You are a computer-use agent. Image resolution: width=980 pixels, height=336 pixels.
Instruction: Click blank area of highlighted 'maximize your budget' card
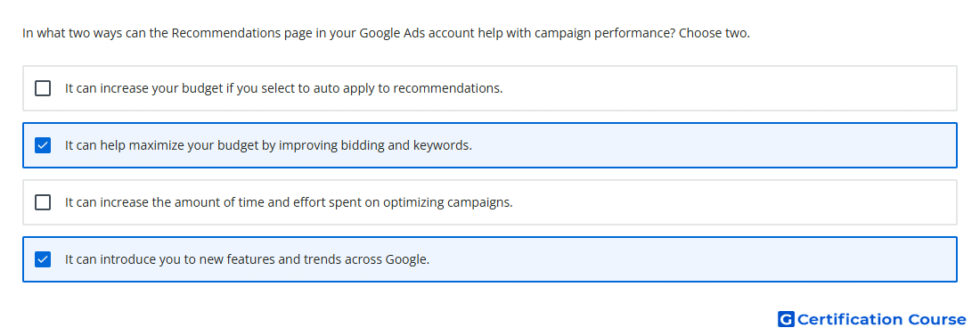point(713,145)
